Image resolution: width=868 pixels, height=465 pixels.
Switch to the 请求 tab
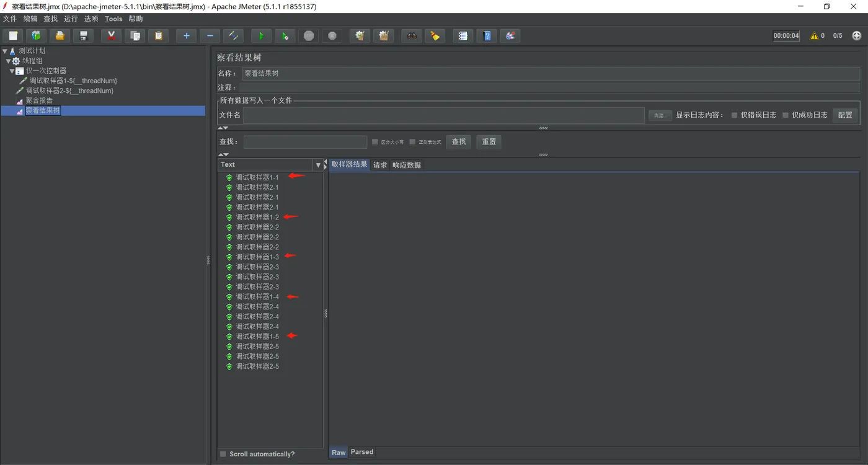(x=380, y=165)
